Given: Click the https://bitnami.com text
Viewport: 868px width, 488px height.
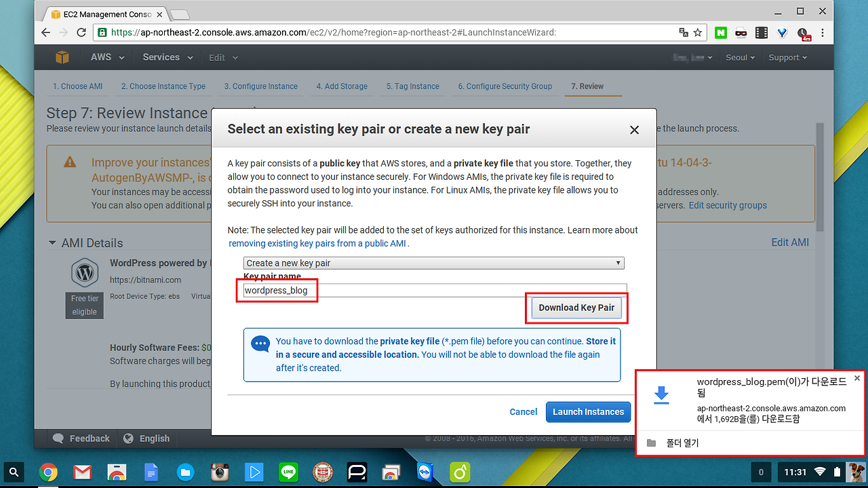Looking at the screenshot, I should click(x=145, y=280).
